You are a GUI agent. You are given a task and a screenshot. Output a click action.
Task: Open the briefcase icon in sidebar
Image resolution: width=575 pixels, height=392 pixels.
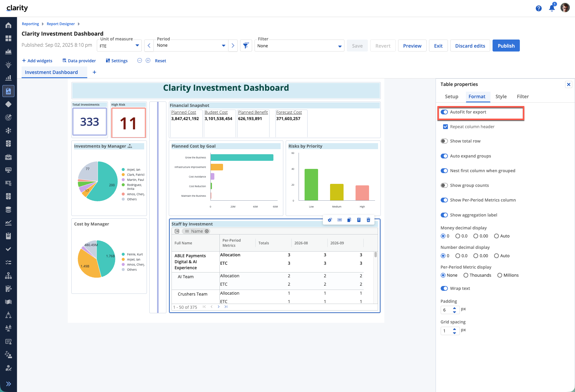click(8, 157)
